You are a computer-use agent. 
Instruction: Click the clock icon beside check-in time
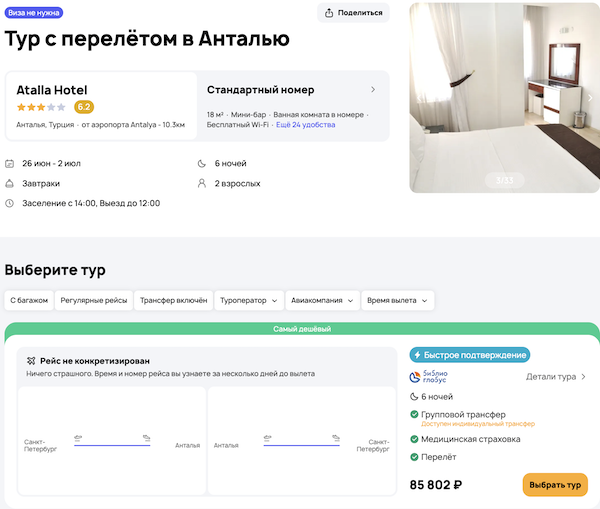[x=10, y=204]
